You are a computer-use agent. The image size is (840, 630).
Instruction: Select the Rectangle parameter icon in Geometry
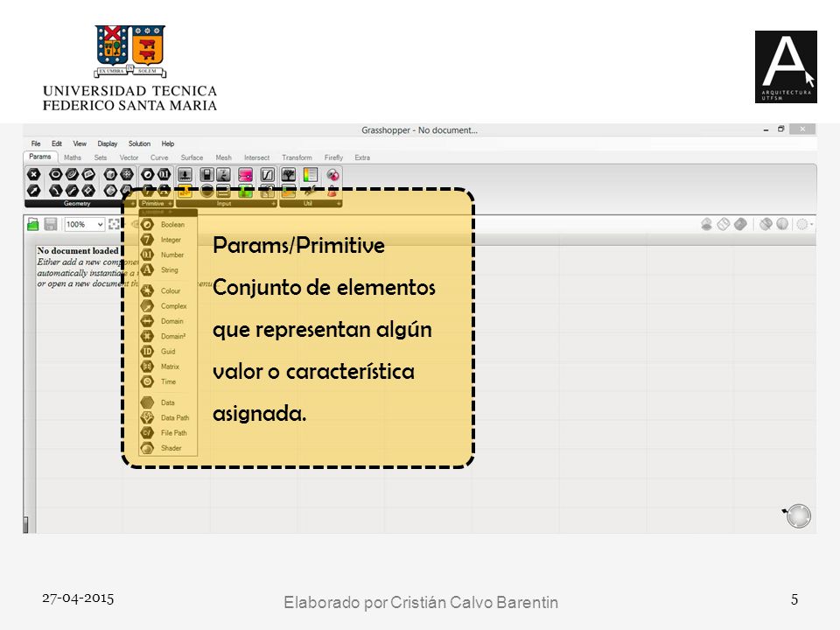88,175
